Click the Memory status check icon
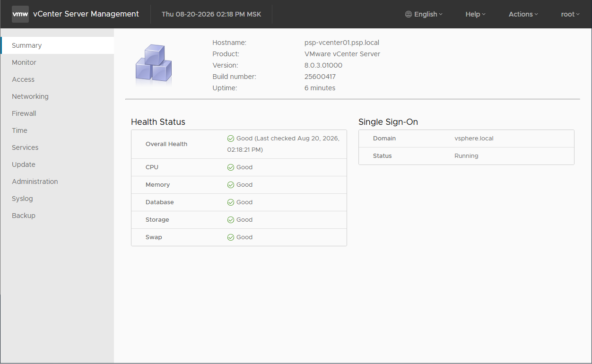 pyautogui.click(x=231, y=185)
